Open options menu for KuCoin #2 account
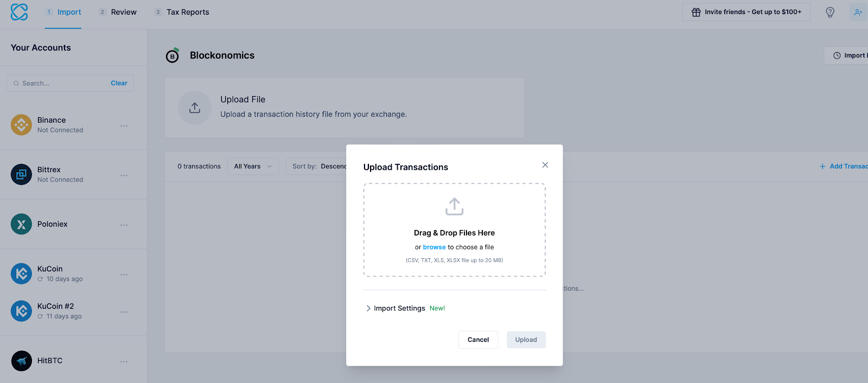Viewport: 868px width, 383px height. 124,312
